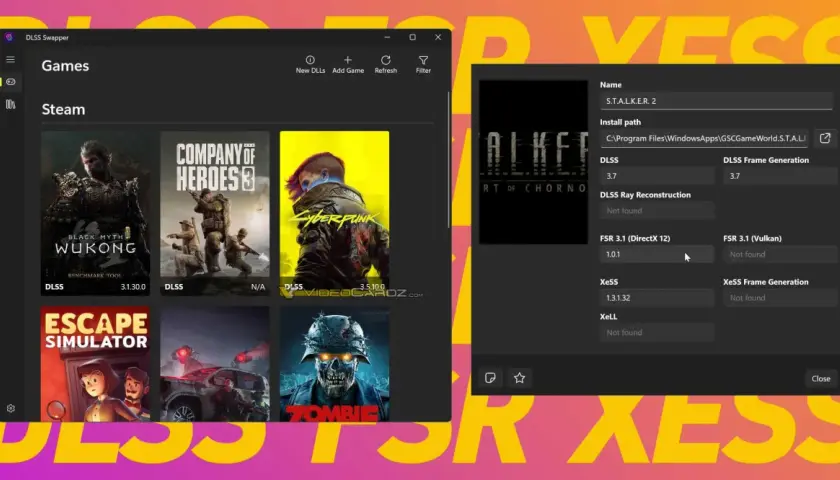The width and height of the screenshot is (840, 480).
Task: Refresh the games list
Action: click(x=386, y=64)
